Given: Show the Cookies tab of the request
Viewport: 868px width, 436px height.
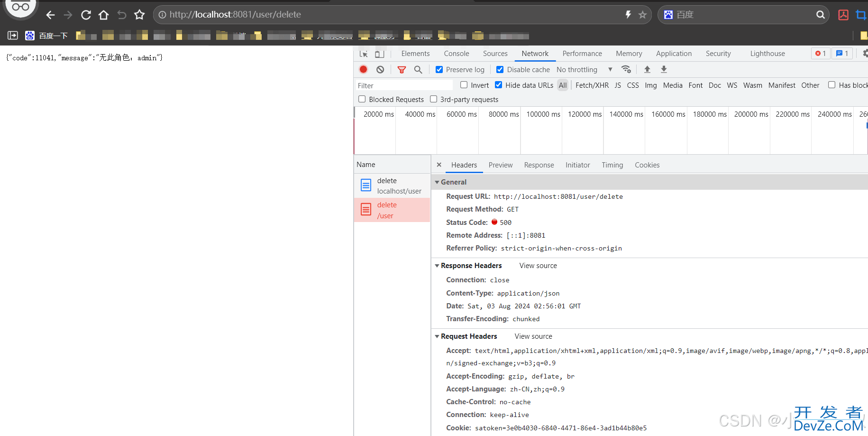Looking at the screenshot, I should (647, 165).
